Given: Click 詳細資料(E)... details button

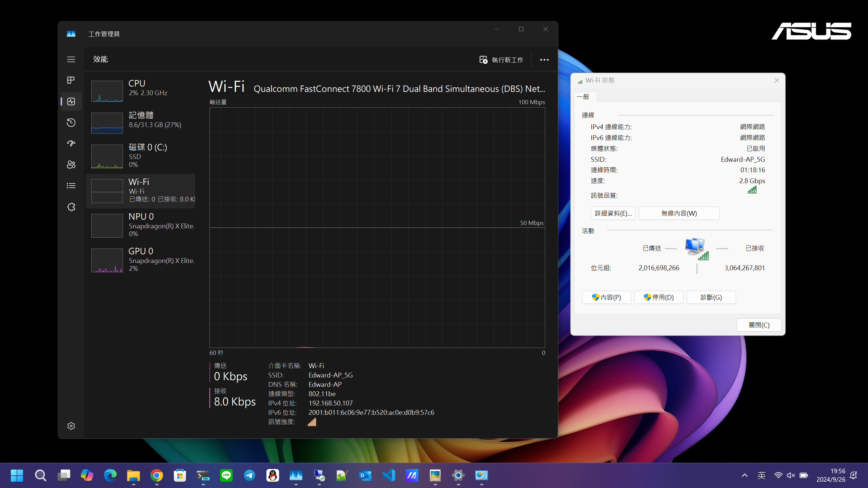Looking at the screenshot, I should pos(613,213).
